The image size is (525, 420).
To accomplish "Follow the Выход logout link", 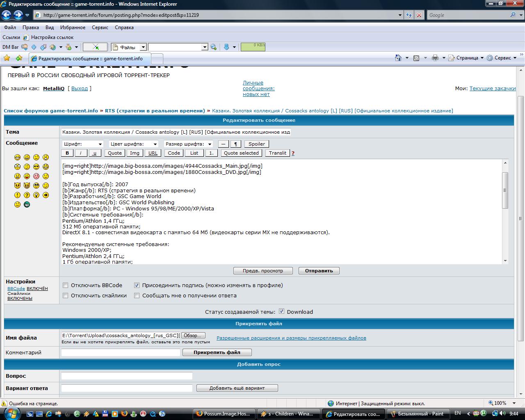I will [x=80, y=88].
